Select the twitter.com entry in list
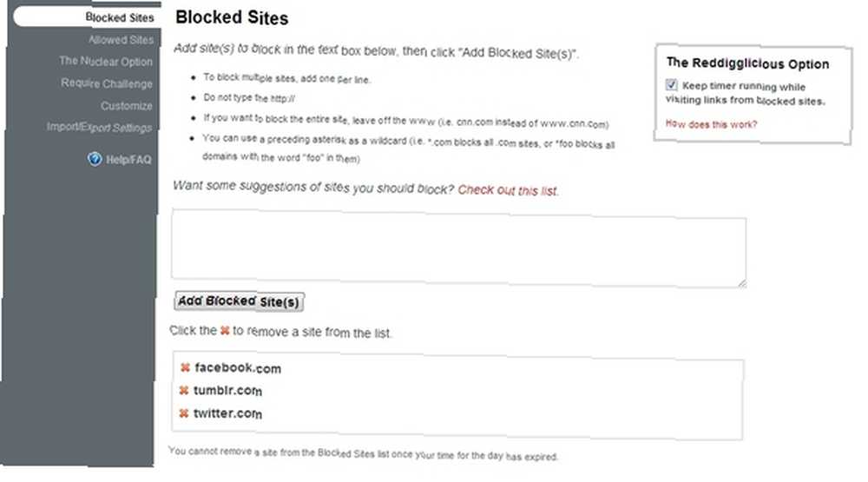The width and height of the screenshot is (868, 482). pyautogui.click(x=227, y=413)
